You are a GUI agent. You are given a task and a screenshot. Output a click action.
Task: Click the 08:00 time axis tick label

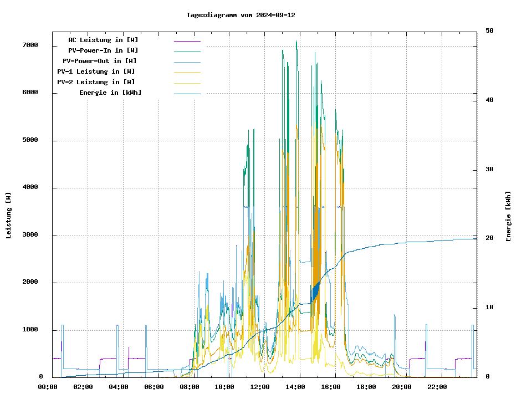click(190, 387)
